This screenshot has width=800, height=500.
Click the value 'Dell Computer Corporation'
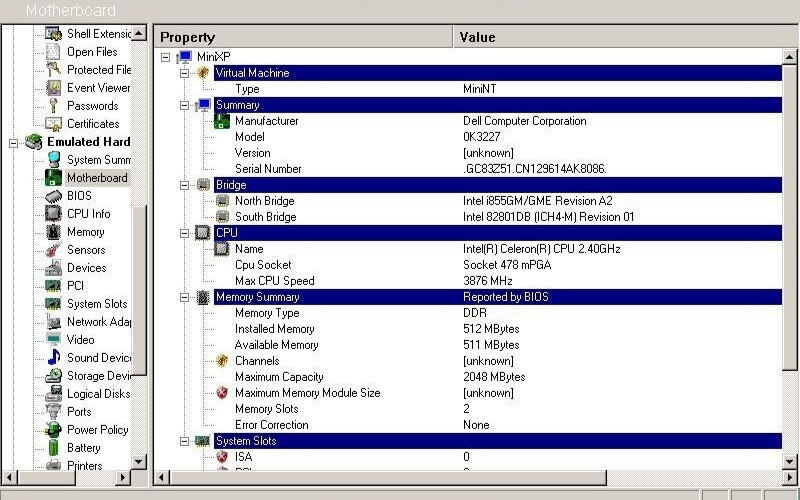tap(524, 121)
